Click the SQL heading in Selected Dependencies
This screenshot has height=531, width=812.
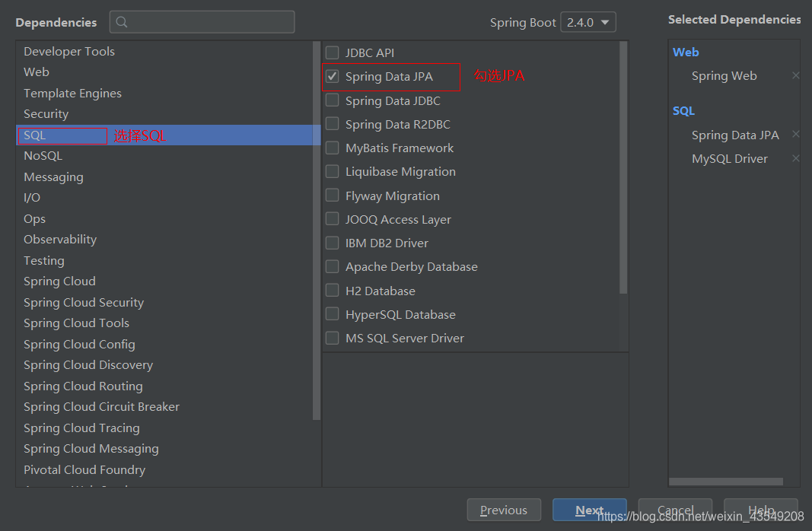coord(683,111)
